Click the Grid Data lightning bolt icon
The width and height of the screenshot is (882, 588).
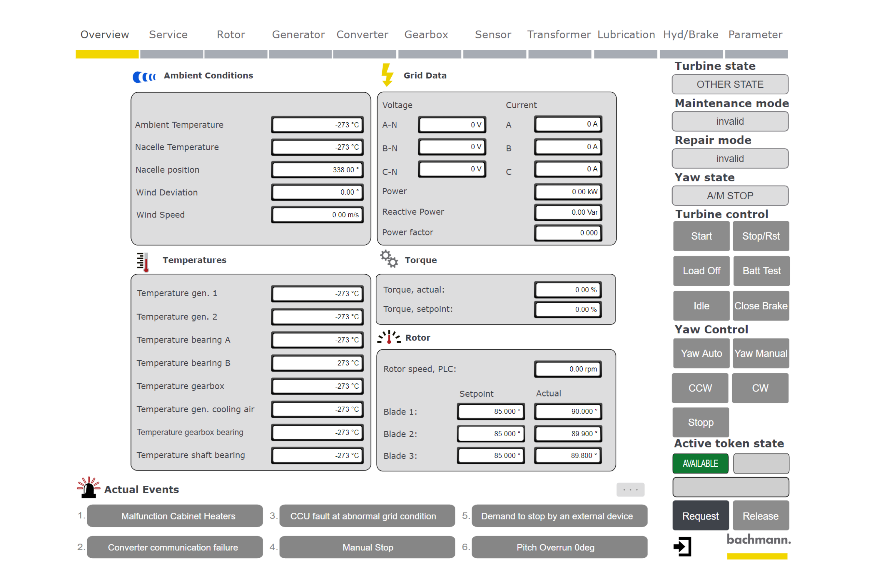(387, 75)
